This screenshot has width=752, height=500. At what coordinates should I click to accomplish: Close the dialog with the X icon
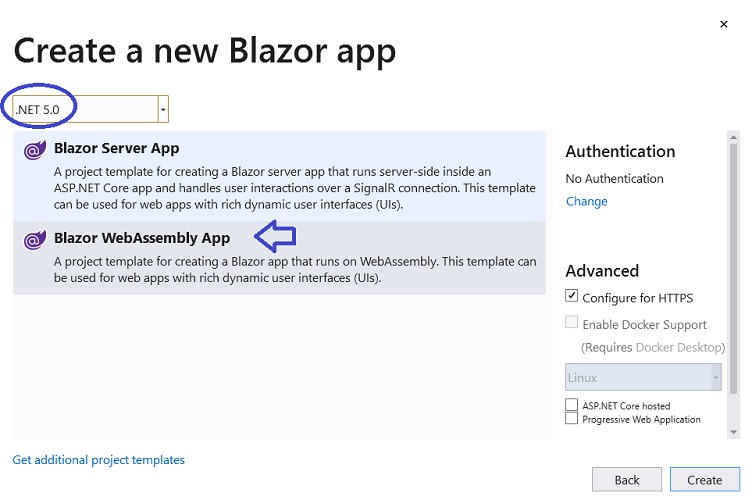point(724,24)
